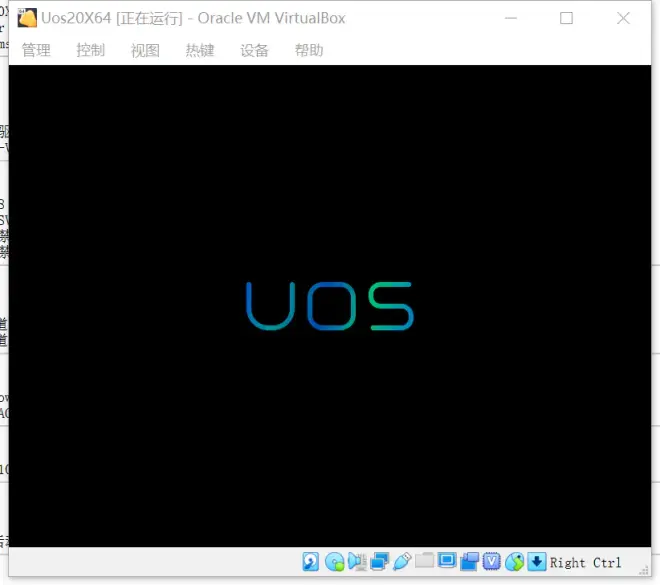Click the VirtualBox title bar app icon
Viewport: 660px width, 585px height.
[x=27, y=18]
